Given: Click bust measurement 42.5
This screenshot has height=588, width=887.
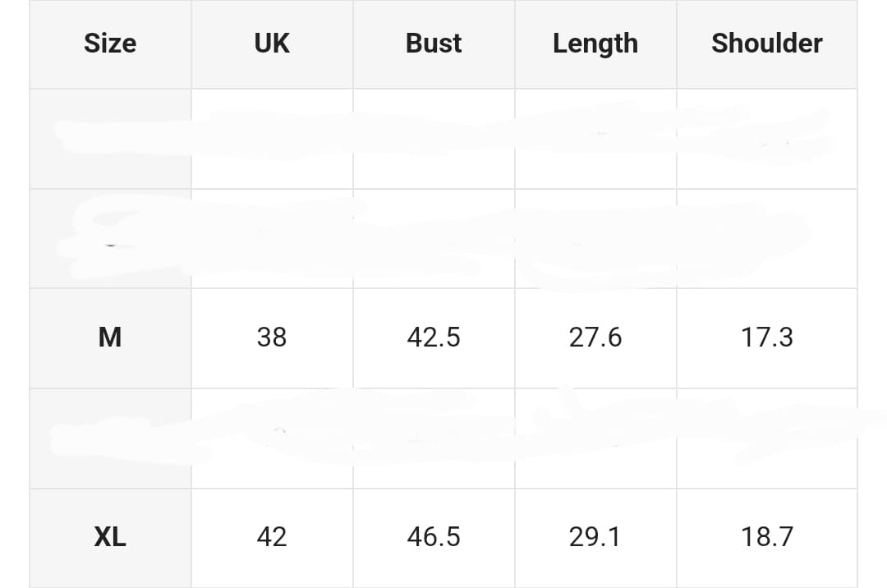Looking at the screenshot, I should pos(434,338).
